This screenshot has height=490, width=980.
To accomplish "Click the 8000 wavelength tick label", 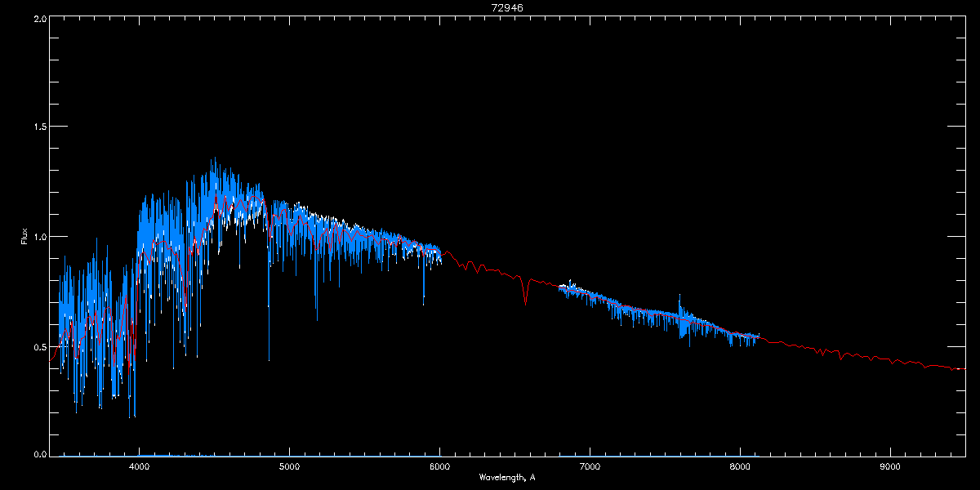I will (740, 467).
